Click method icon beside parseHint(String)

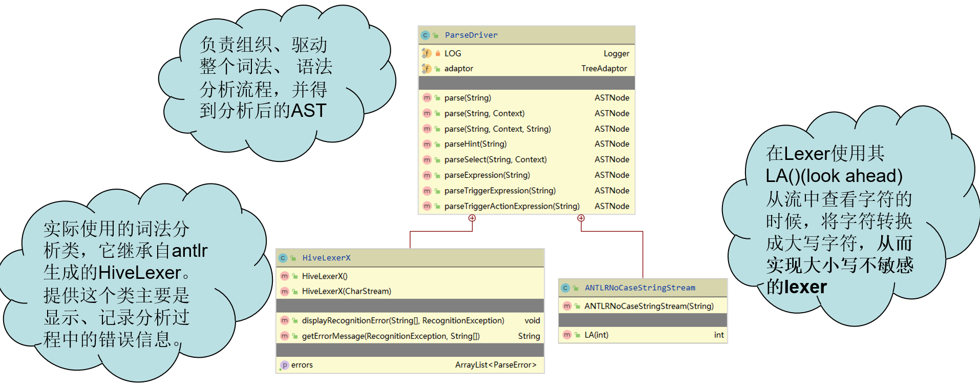pos(427,145)
